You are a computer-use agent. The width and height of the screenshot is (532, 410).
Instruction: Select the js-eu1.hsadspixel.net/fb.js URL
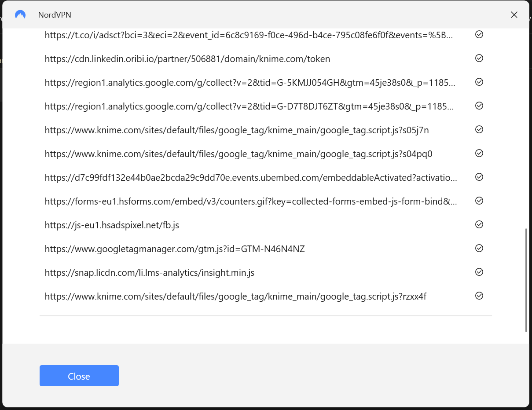(x=112, y=225)
